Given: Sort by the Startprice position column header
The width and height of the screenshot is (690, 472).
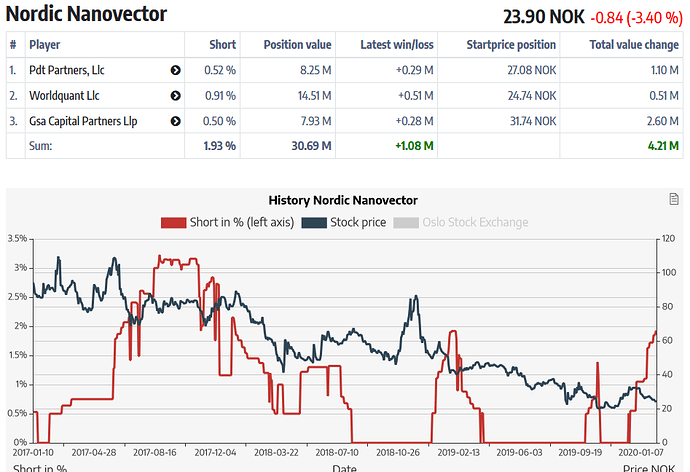Looking at the screenshot, I should click(511, 45).
